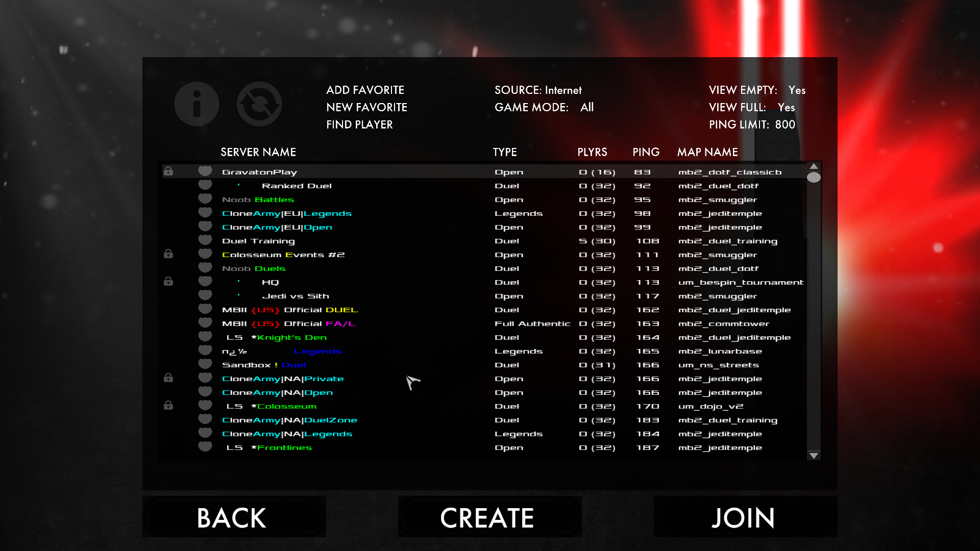Click the server info icon
The width and height of the screenshot is (980, 551).
[197, 104]
